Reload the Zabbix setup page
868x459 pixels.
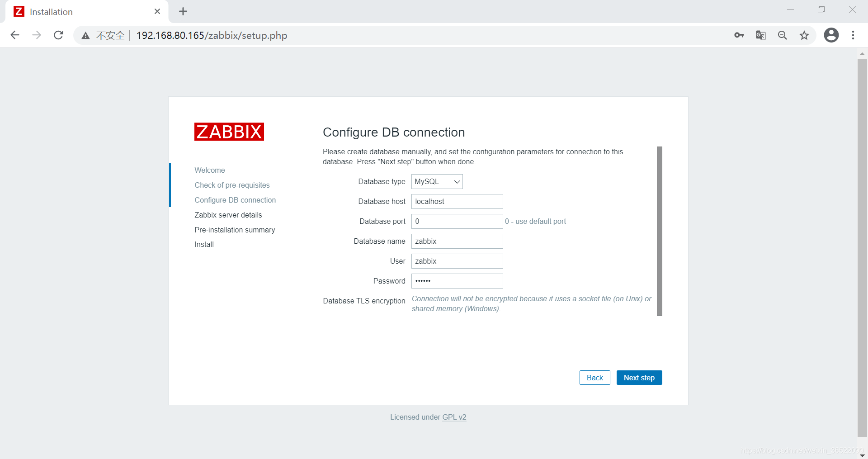[58, 35]
